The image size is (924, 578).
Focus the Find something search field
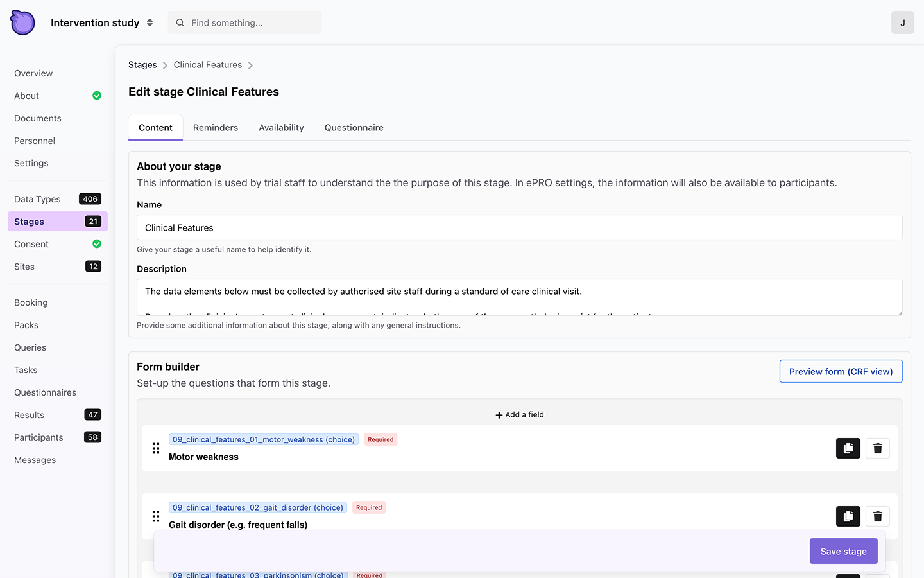(x=245, y=22)
